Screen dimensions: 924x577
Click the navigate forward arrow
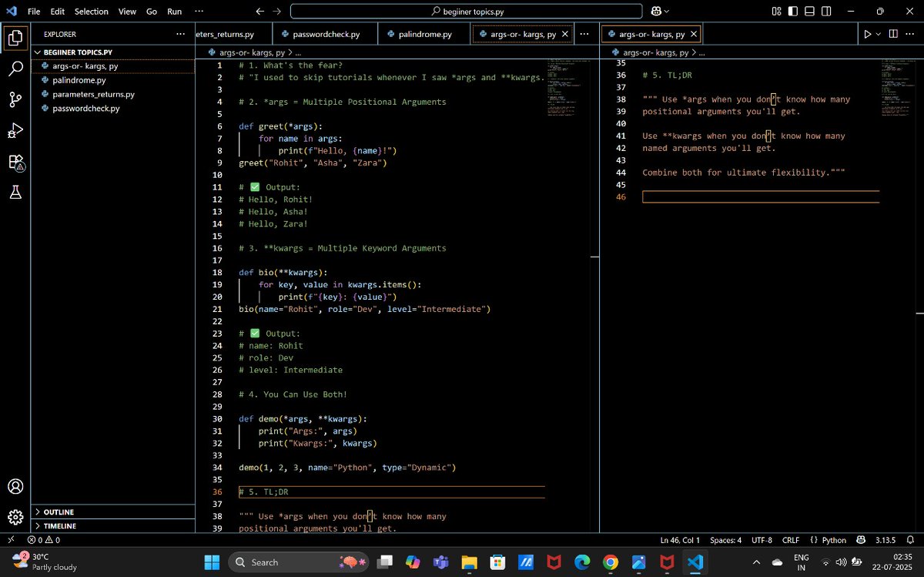(x=276, y=12)
